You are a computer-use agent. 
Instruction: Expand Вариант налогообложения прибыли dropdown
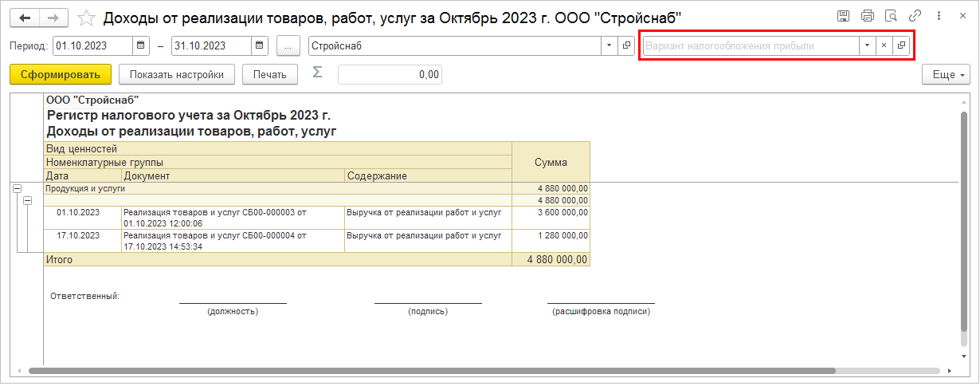tap(866, 46)
